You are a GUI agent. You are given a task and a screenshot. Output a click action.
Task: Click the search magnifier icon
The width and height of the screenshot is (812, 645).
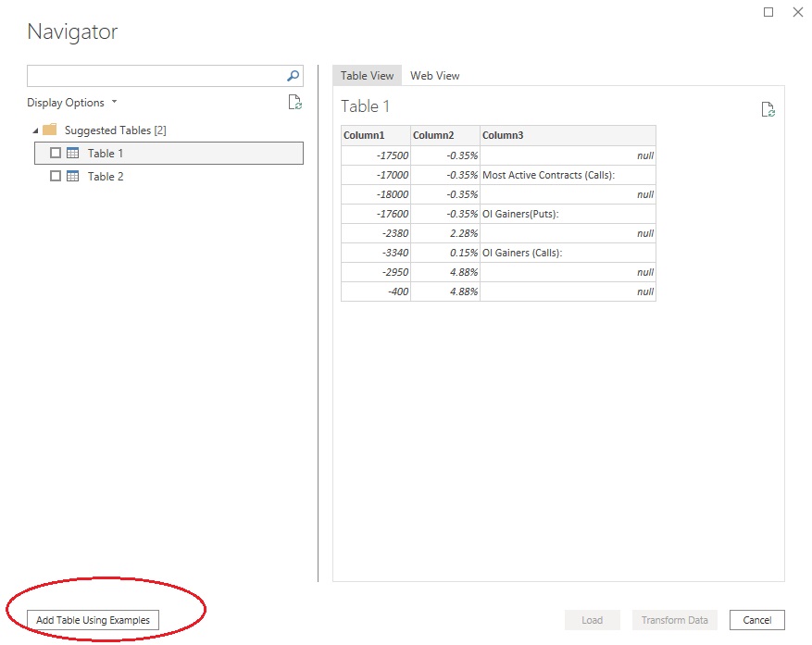pyautogui.click(x=294, y=76)
